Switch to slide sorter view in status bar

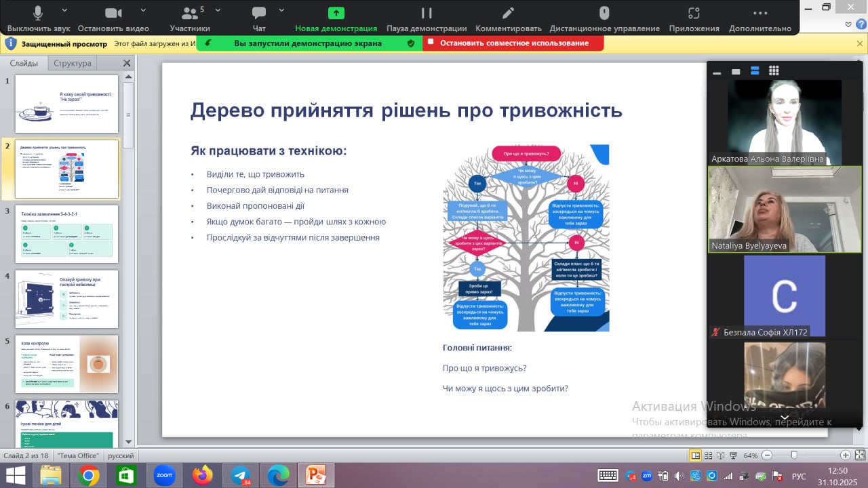(x=709, y=455)
